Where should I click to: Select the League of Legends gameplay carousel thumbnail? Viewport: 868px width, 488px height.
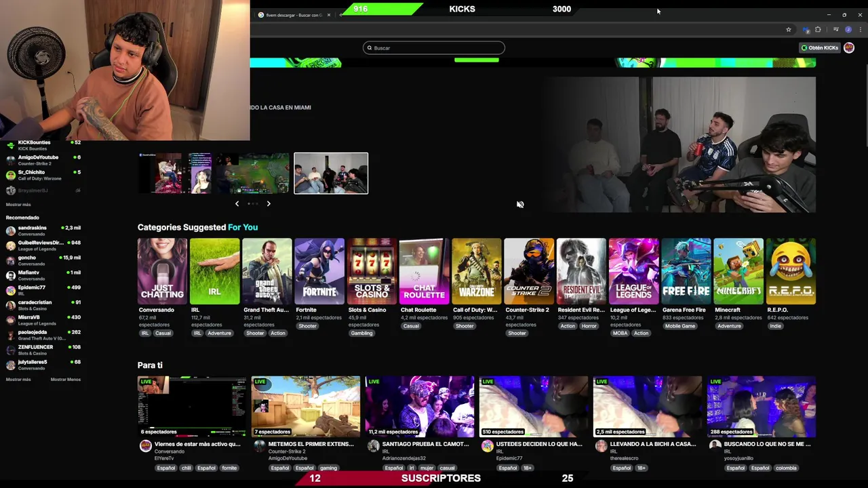(x=254, y=173)
